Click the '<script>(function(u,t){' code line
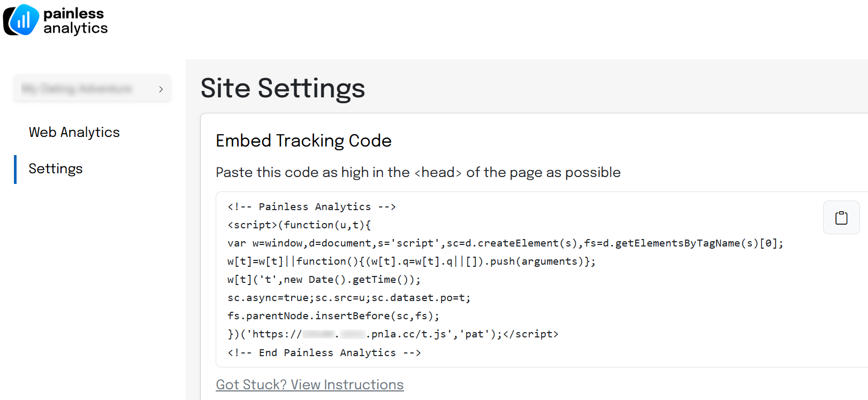This screenshot has width=868, height=400. coord(299,225)
